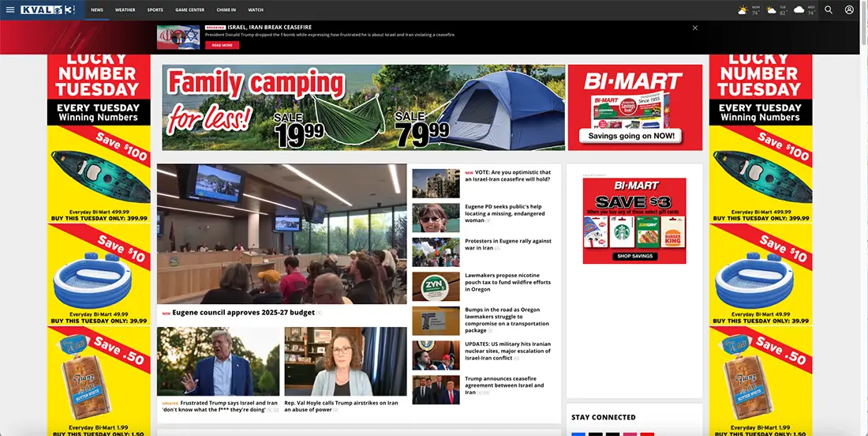868x436 pixels.
Task: Open Bumps in the road transportation package story
Action: pyautogui.click(x=507, y=320)
